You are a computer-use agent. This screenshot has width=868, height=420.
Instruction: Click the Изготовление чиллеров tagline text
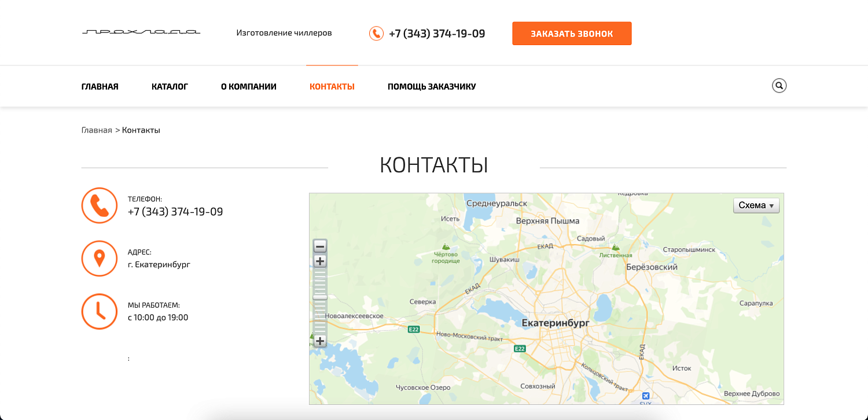(x=284, y=33)
